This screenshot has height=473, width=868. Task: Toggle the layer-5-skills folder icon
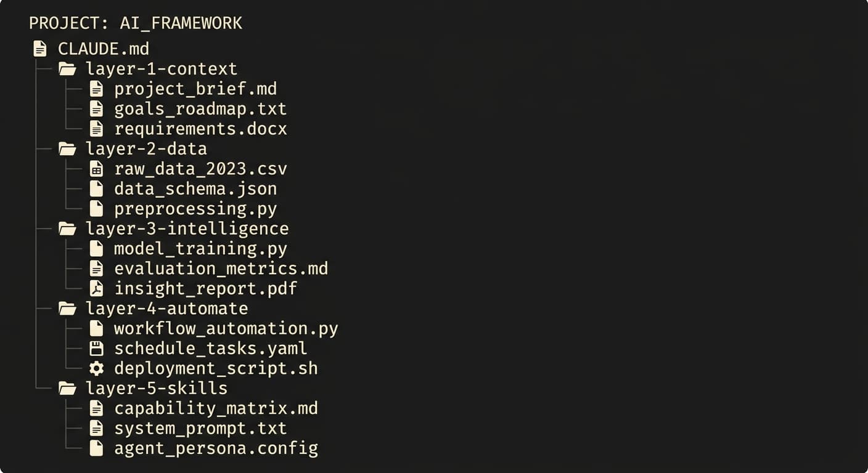click(x=67, y=389)
